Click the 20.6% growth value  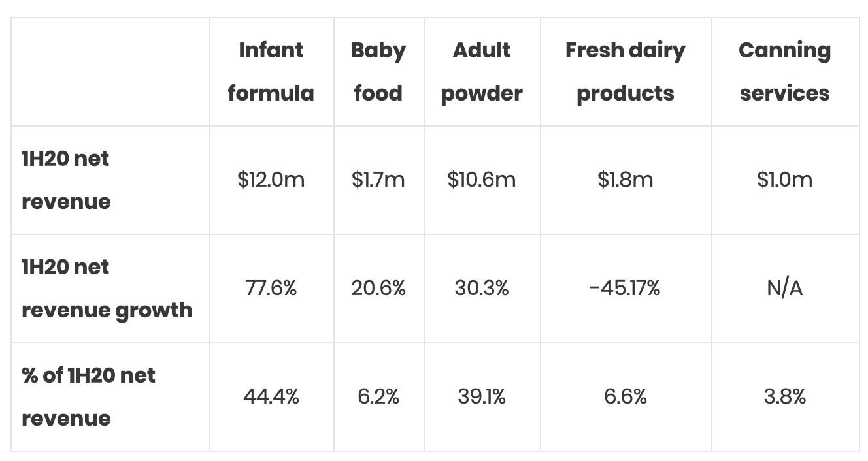point(378,288)
